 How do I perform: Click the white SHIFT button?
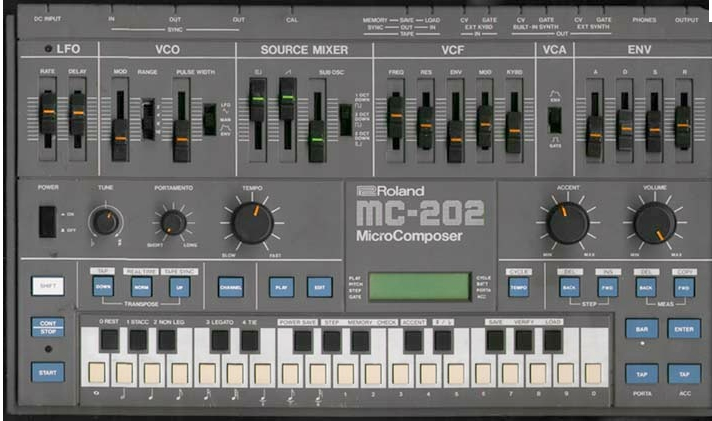click(48, 286)
